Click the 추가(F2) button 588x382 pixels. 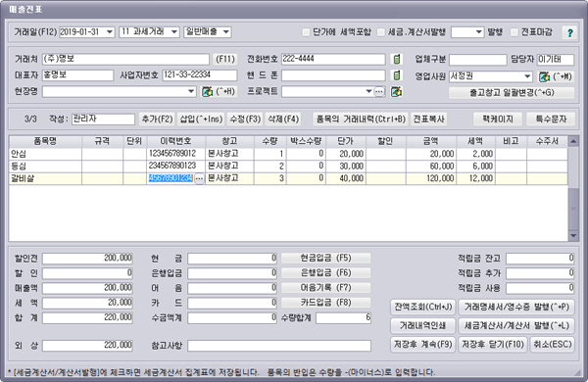pyautogui.click(x=157, y=119)
